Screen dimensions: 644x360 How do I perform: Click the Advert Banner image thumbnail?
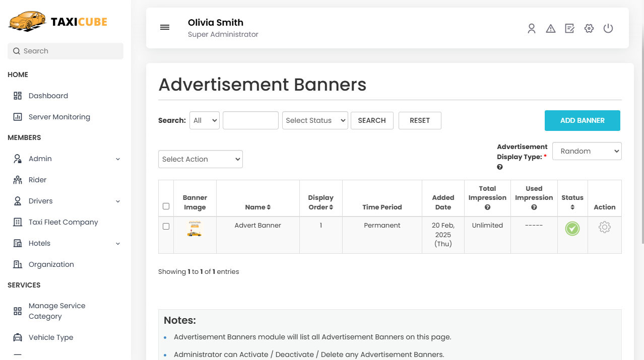tap(195, 229)
